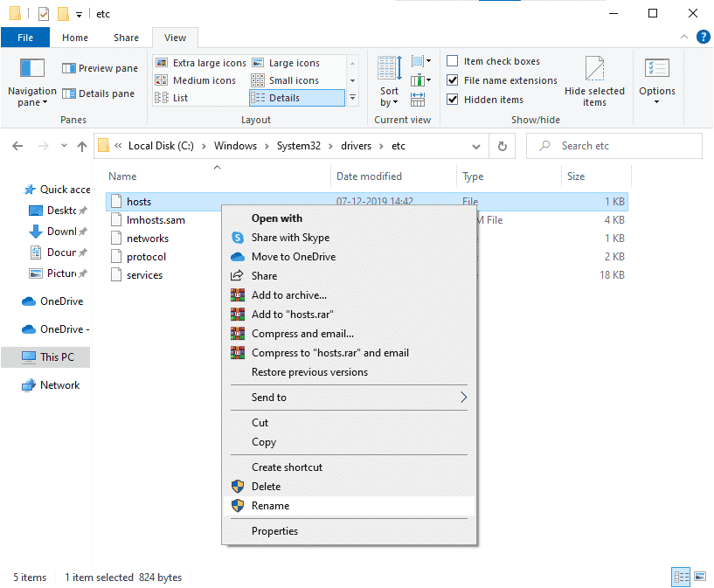
Task: Open Help with the question mark icon
Action: (703, 37)
